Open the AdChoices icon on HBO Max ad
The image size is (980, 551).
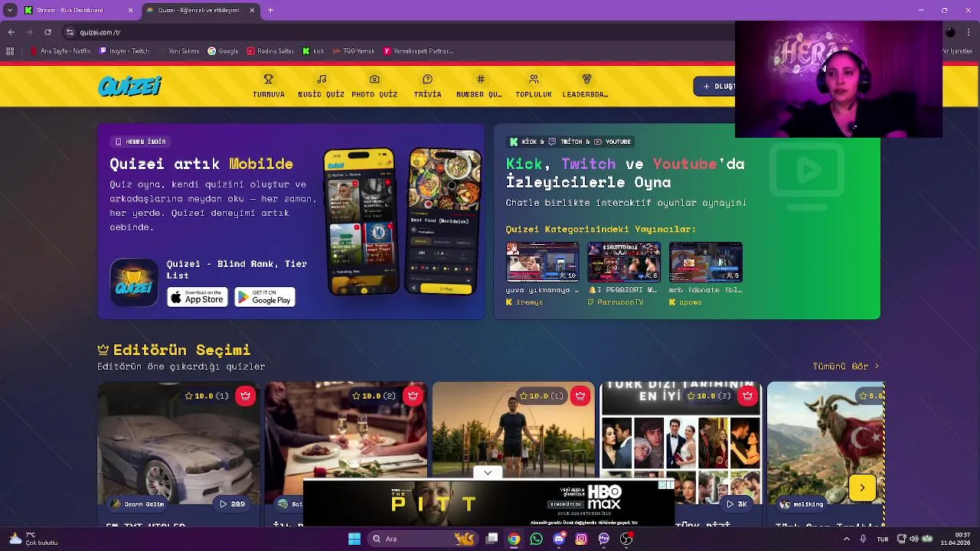663,485
